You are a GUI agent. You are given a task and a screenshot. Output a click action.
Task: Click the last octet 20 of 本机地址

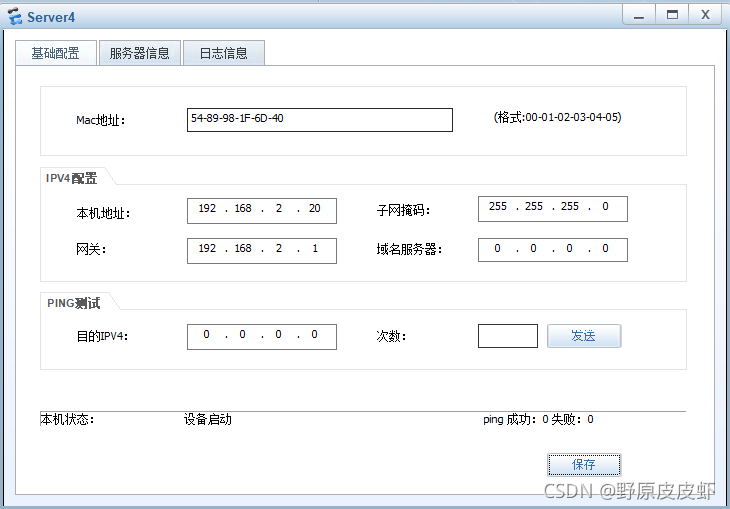pos(315,208)
